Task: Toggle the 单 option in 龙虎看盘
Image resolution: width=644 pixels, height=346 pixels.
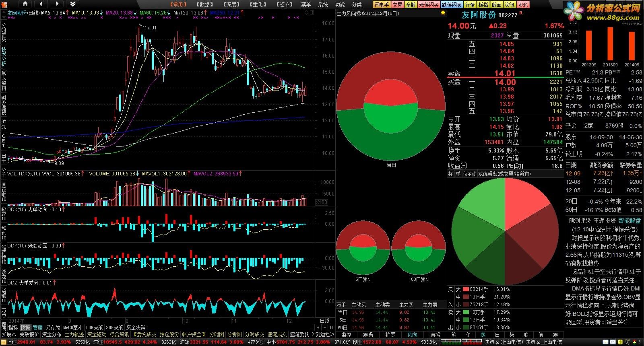Action: [x=458, y=174]
